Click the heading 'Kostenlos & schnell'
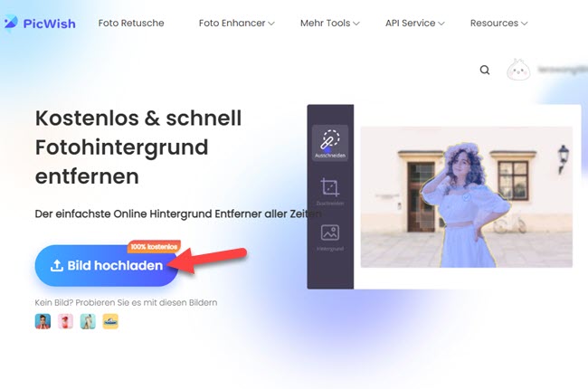The image size is (588, 389). coord(138,119)
